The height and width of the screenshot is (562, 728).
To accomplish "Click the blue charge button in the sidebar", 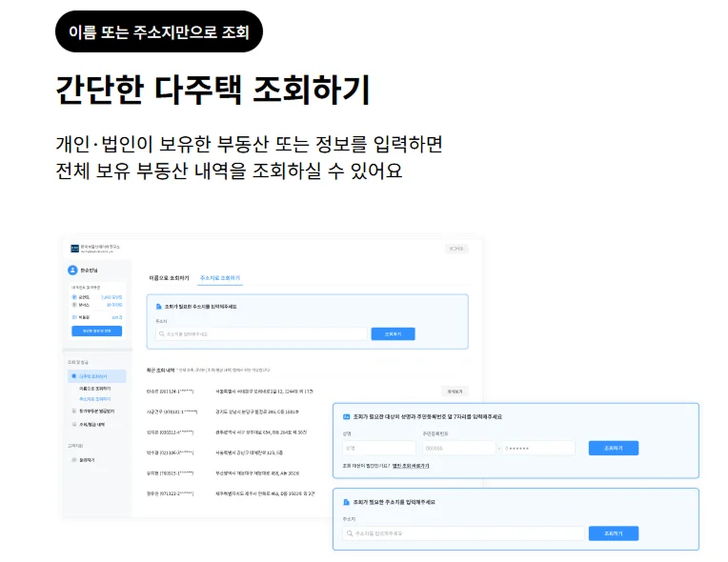I will [96, 331].
